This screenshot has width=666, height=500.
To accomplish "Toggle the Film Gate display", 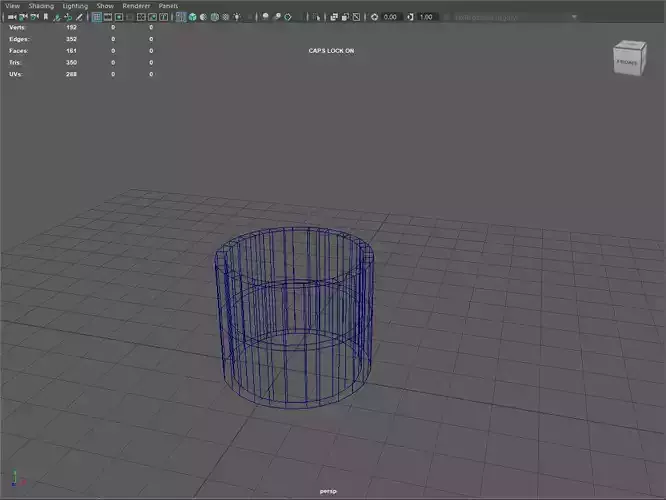I will click(108, 17).
